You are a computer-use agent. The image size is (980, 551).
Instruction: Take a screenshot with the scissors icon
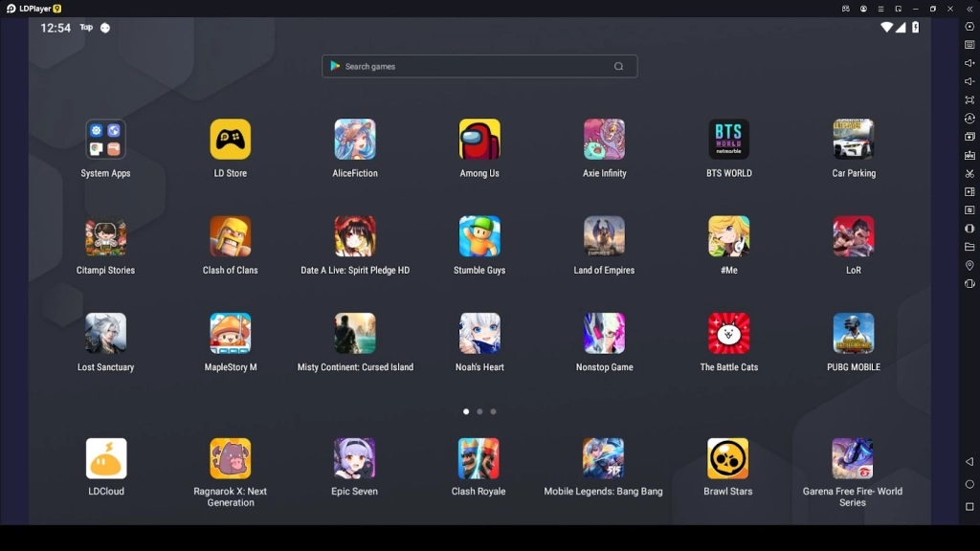pos(969,174)
